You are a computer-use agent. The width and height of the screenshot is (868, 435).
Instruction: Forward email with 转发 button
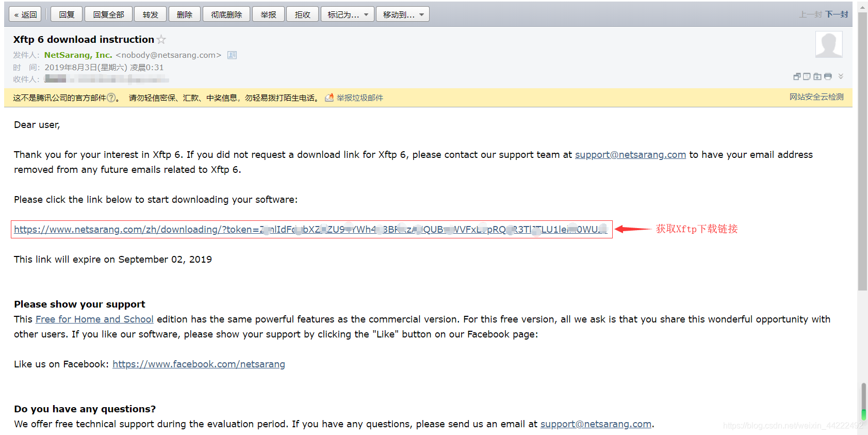(151, 14)
